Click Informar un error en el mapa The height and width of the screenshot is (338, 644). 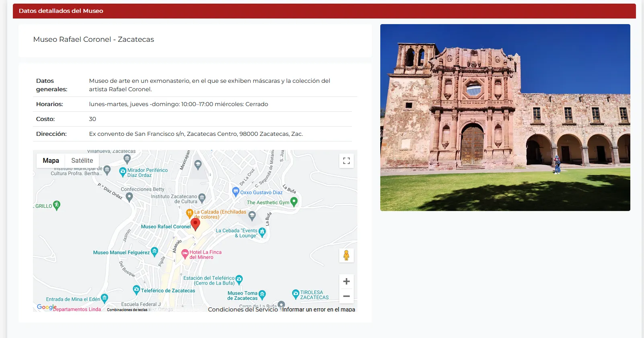(318, 309)
